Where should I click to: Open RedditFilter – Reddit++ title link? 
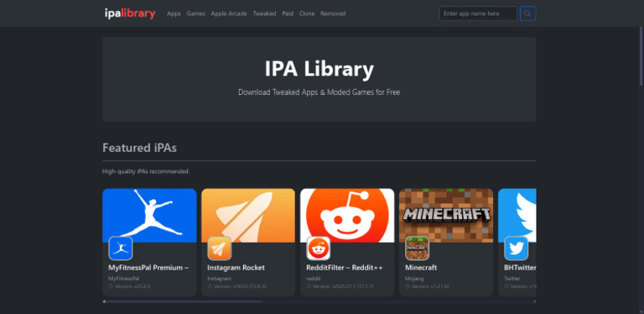point(345,268)
